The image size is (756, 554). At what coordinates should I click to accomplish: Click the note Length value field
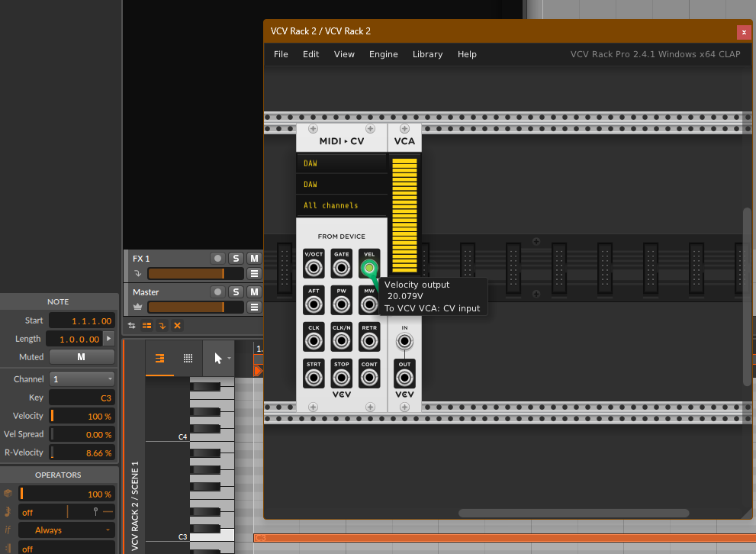point(76,339)
